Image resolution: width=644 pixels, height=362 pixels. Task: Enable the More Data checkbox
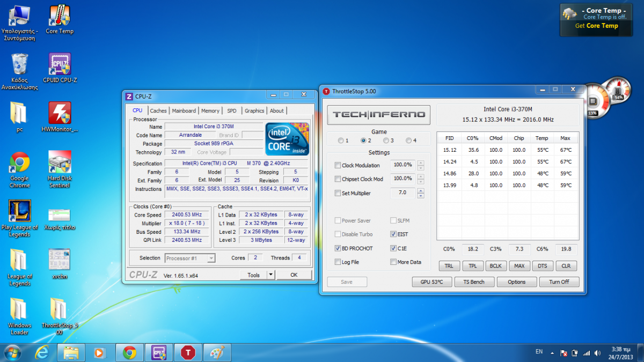(x=393, y=262)
